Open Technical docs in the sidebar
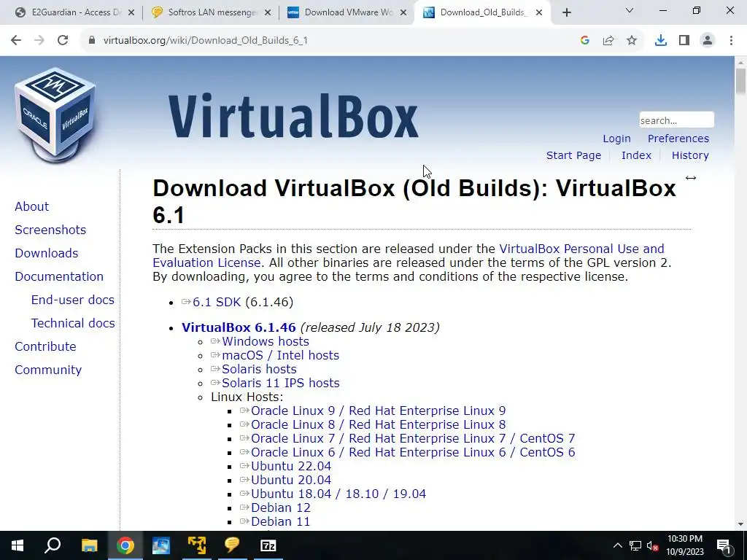The width and height of the screenshot is (747, 560). [x=73, y=323]
